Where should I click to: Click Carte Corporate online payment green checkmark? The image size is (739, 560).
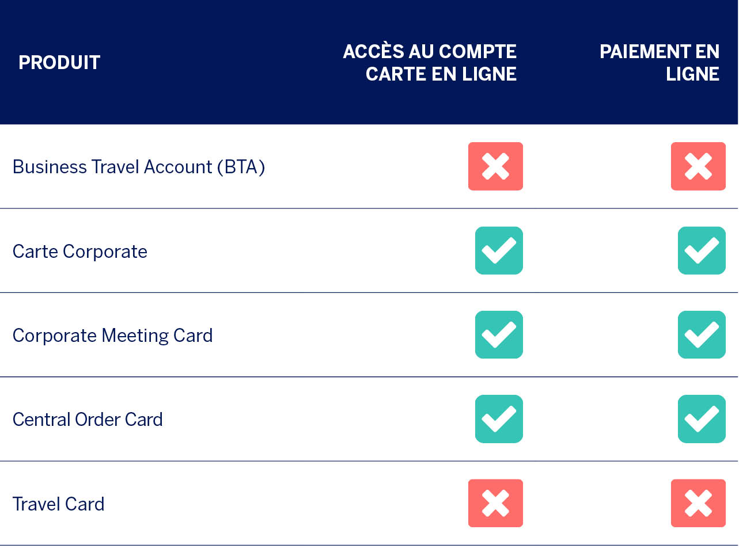[702, 250]
